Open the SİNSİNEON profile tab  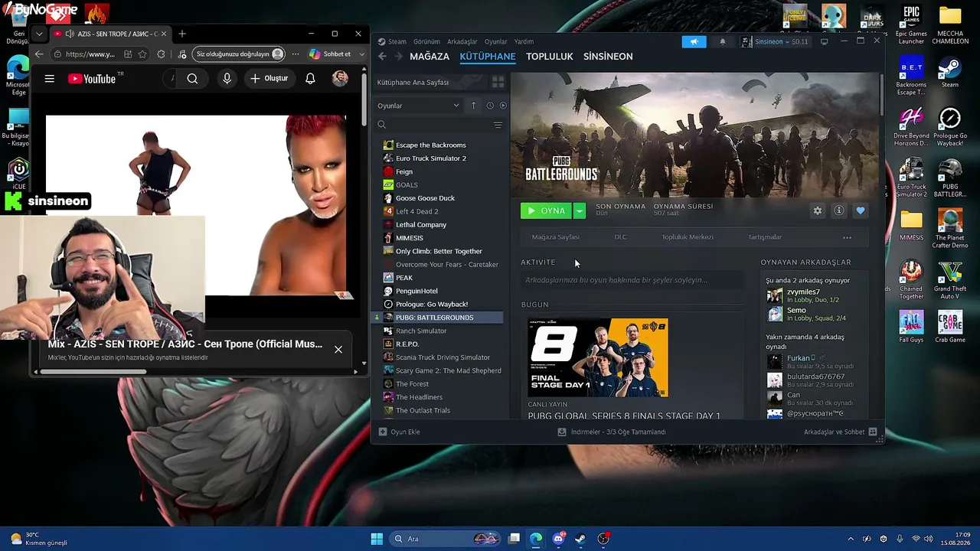608,57
